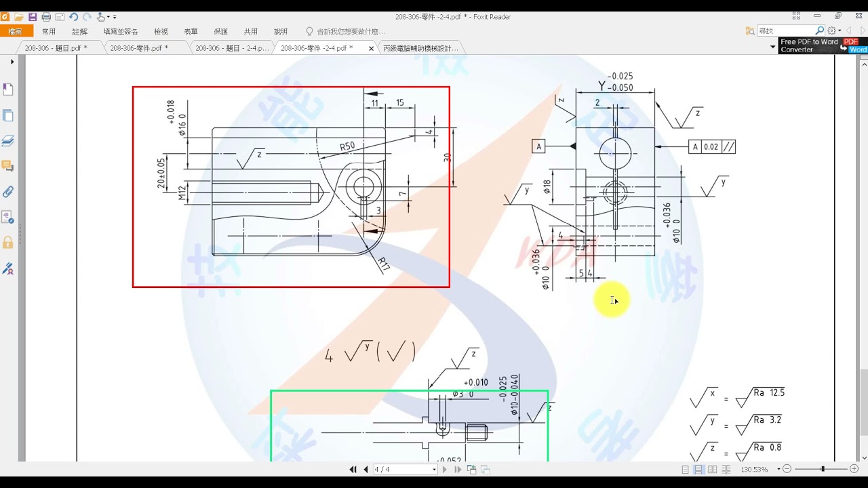Switch to continuous facing view mode
The image size is (868, 488).
click(726, 469)
